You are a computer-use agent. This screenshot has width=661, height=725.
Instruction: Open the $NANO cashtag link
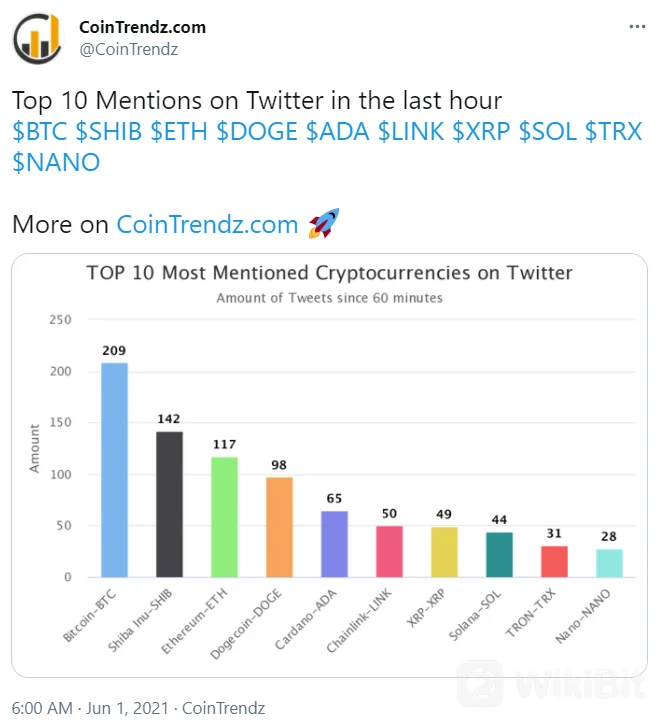pos(56,162)
